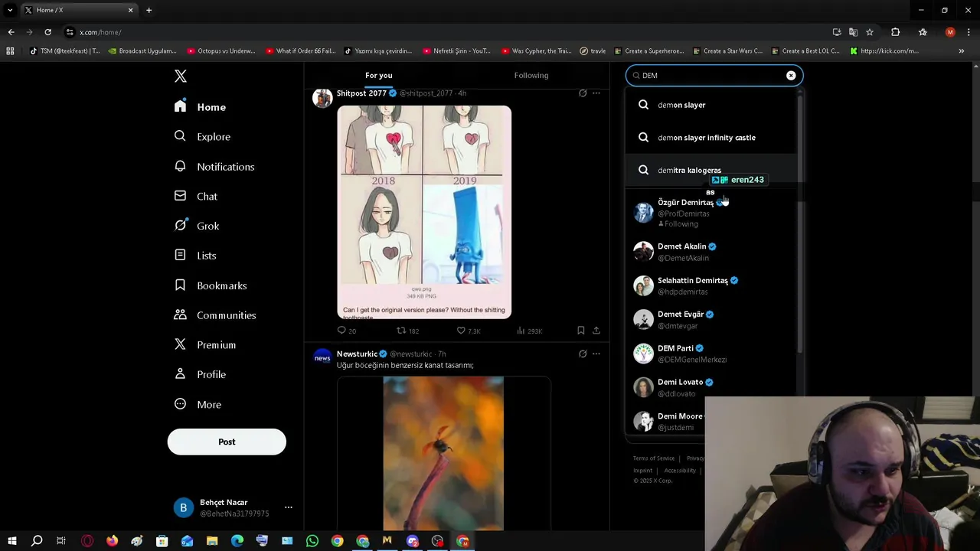
Task: Open Notifications from the sidebar
Action: (x=214, y=166)
